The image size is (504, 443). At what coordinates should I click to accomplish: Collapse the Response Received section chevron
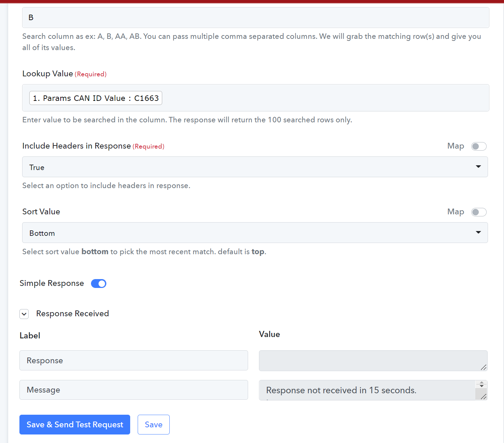coord(24,314)
